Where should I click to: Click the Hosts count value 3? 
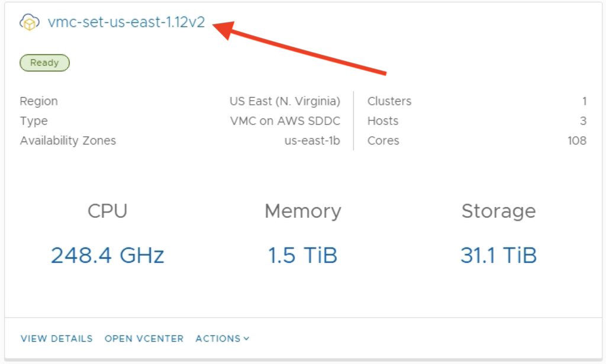(583, 121)
